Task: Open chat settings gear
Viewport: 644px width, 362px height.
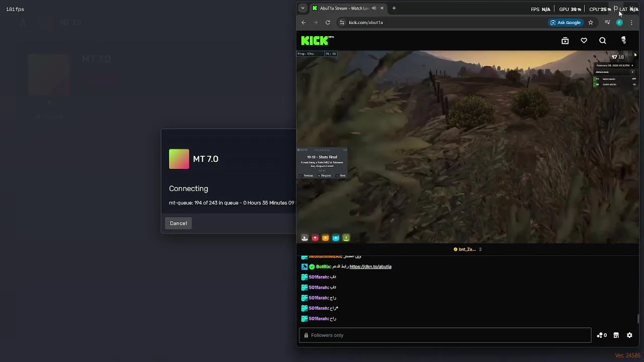Action: tap(629, 335)
